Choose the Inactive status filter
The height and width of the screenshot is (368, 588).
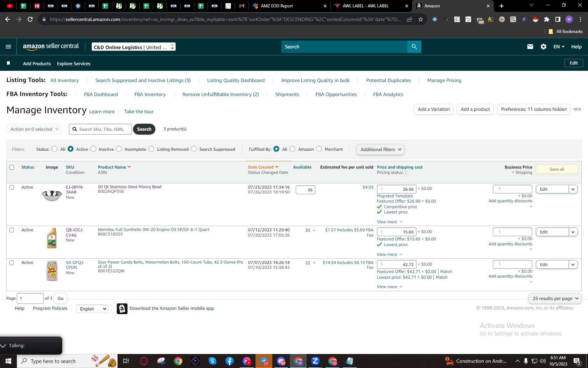click(93, 149)
